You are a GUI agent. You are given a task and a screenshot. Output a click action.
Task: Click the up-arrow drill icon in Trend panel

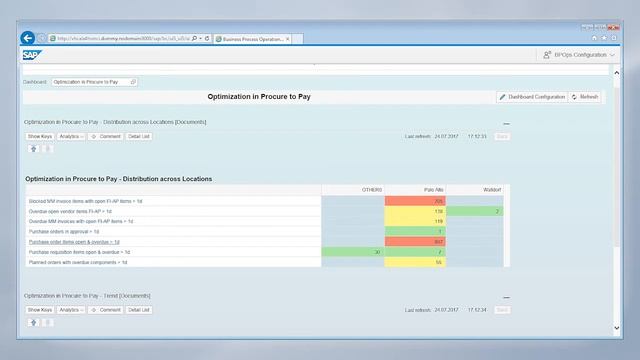point(34,322)
